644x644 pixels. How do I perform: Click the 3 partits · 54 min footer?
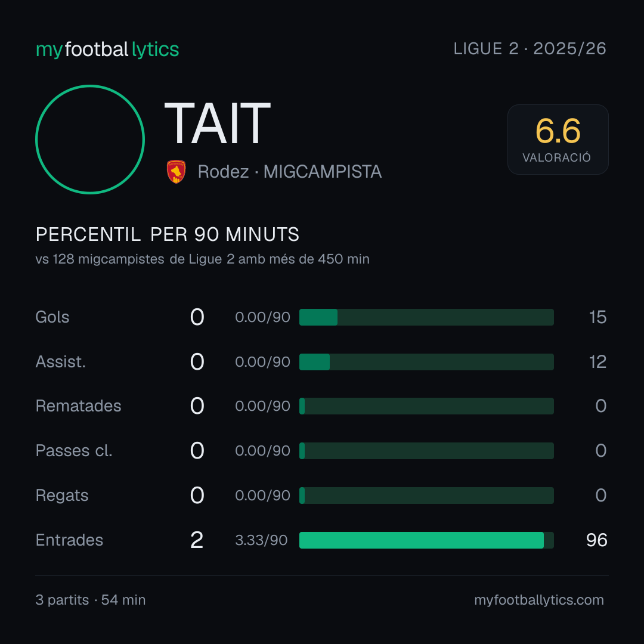tap(91, 600)
